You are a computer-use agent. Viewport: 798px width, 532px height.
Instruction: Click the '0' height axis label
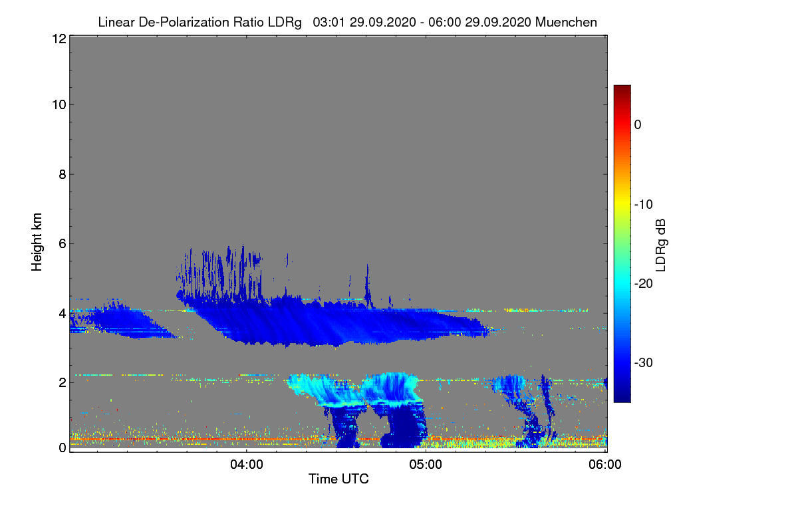[61, 448]
